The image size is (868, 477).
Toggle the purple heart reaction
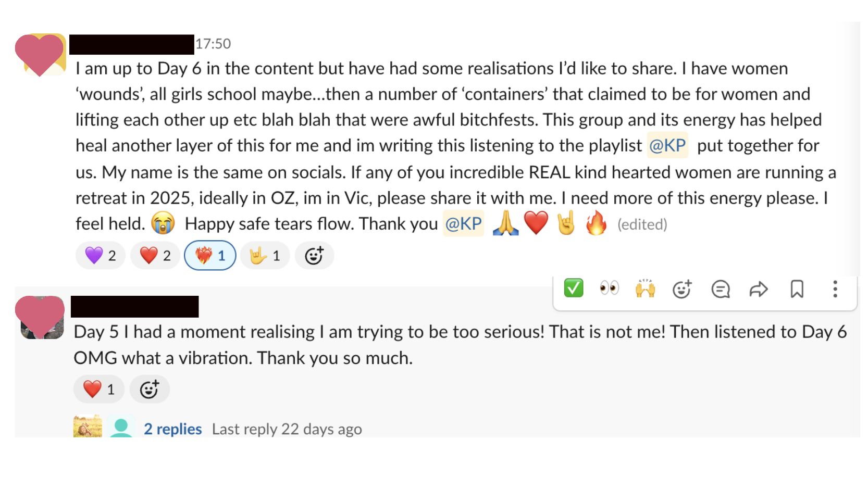pos(101,256)
